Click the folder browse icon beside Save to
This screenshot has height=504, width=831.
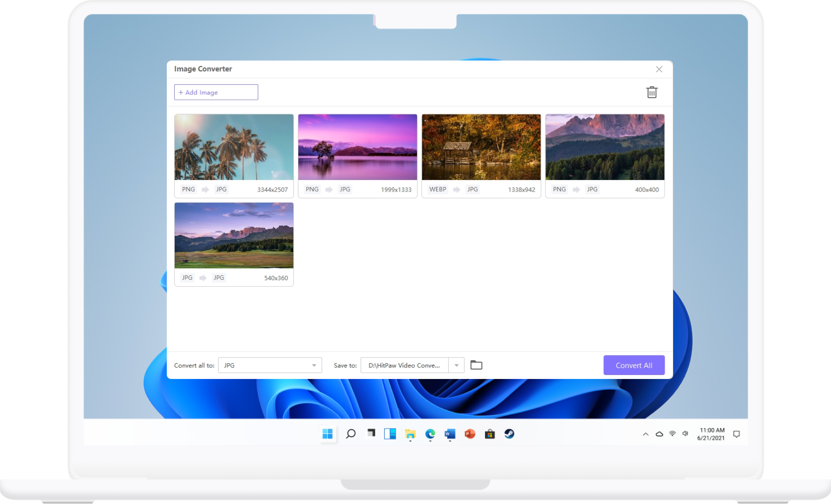coord(476,365)
